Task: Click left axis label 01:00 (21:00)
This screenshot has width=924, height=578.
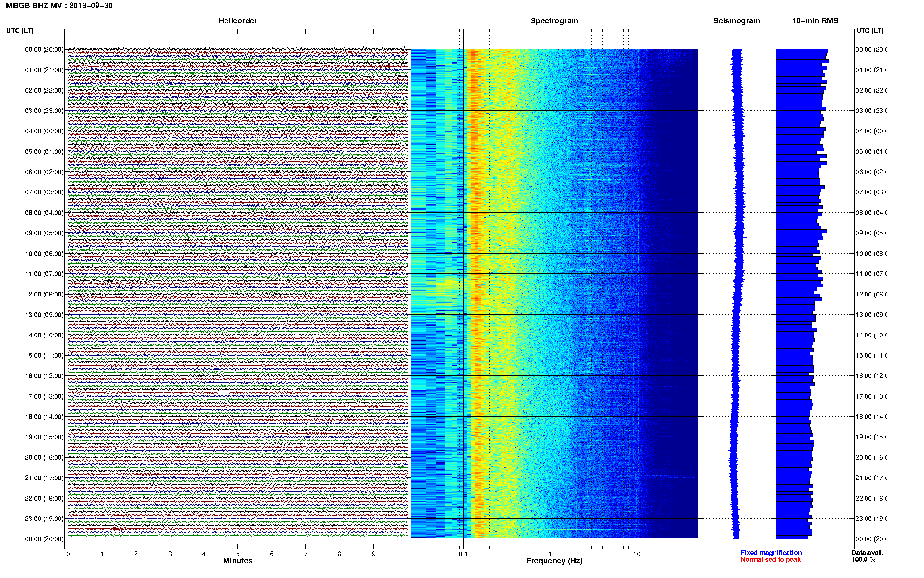Action: pyautogui.click(x=44, y=70)
